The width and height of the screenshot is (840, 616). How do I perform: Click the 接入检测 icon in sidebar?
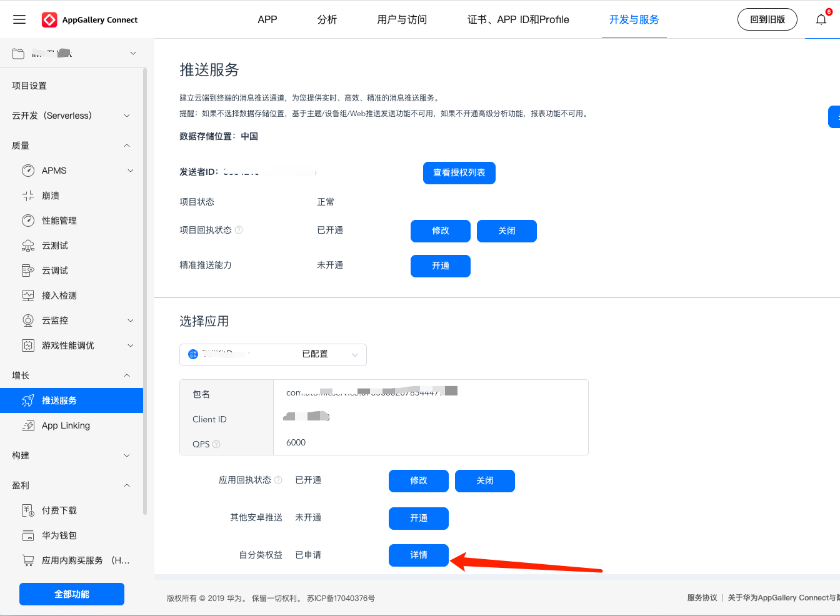coord(28,296)
